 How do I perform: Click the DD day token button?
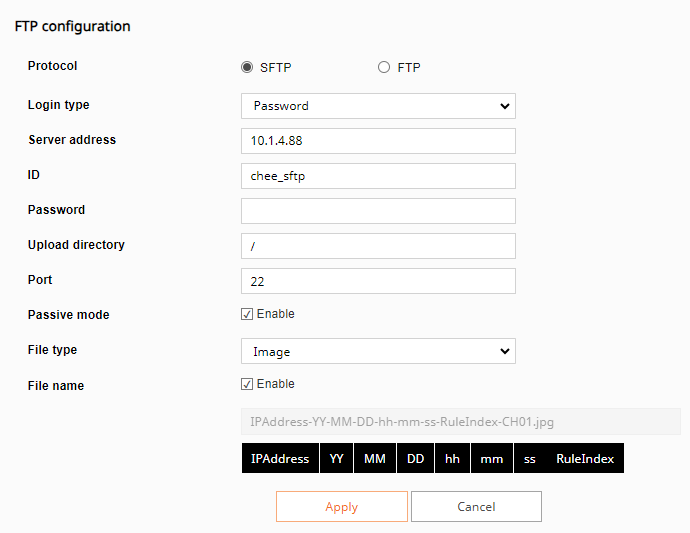[x=415, y=458]
